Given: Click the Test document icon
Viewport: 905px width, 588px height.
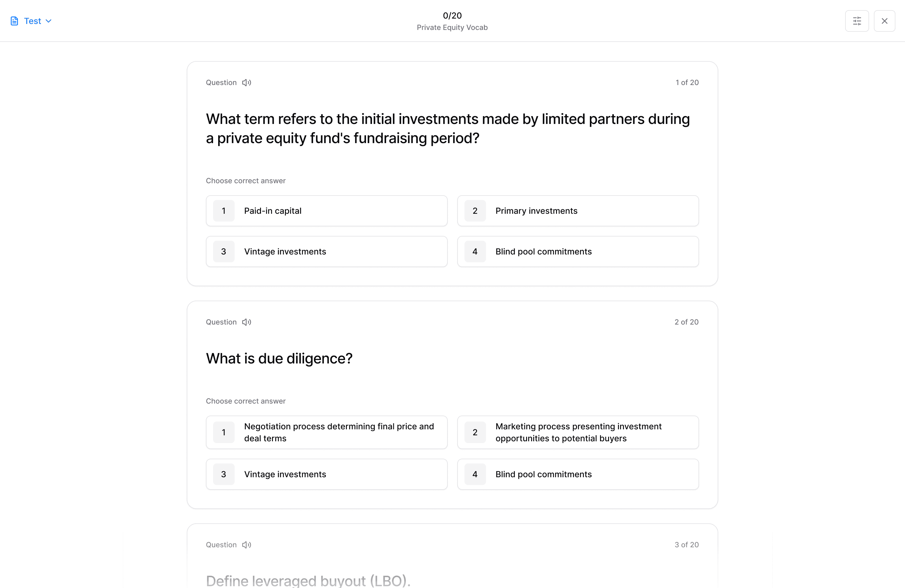Looking at the screenshot, I should [14, 21].
